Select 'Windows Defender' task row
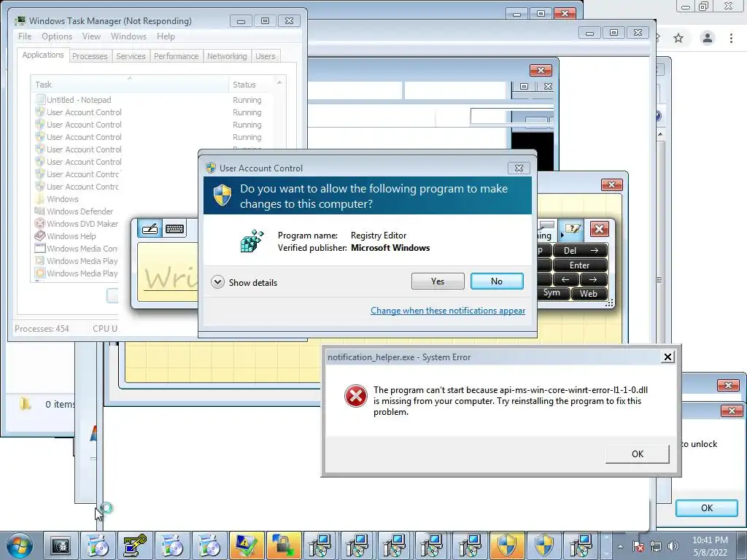The image size is (747, 560). (76, 211)
